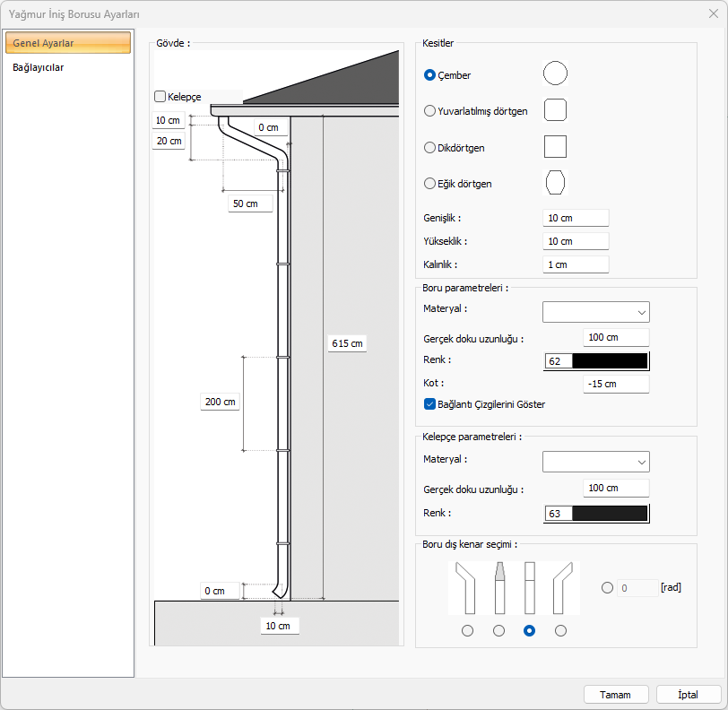Click the beveled rectangle (Eğik dörtgen) icon
The image size is (728, 710).
coord(555,182)
